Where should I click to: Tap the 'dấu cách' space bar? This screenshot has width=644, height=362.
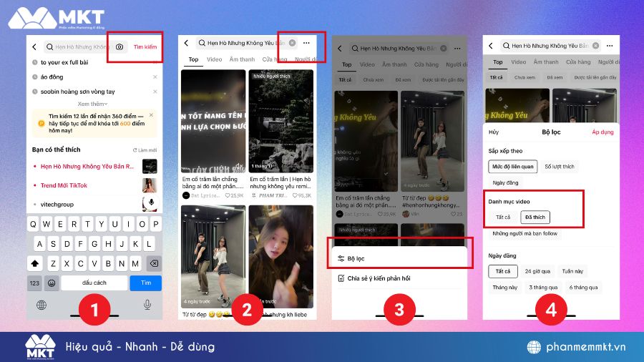(94, 283)
